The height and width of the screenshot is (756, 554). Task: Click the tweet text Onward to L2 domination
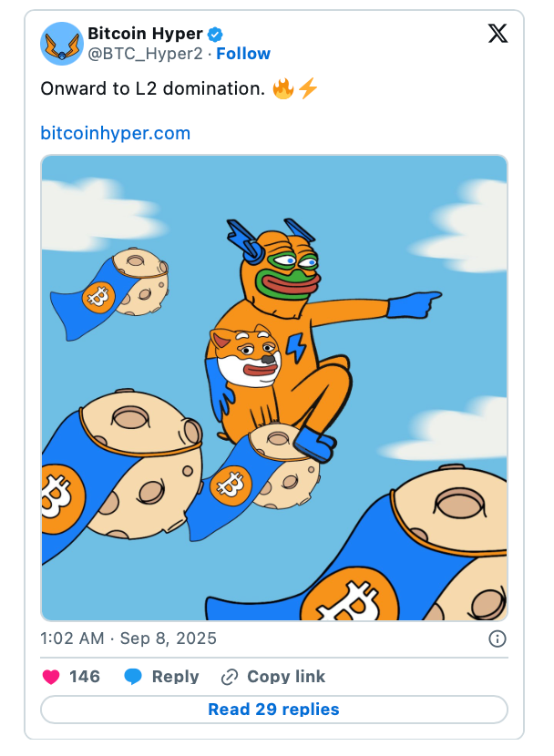click(153, 88)
